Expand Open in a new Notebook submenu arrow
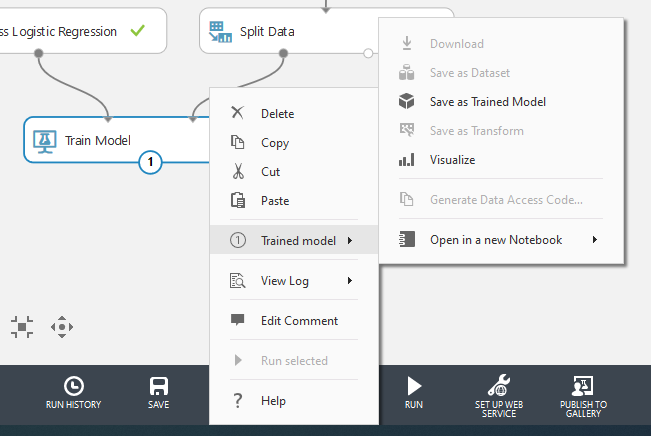Viewport: 651px width, 436px height. [x=595, y=240]
